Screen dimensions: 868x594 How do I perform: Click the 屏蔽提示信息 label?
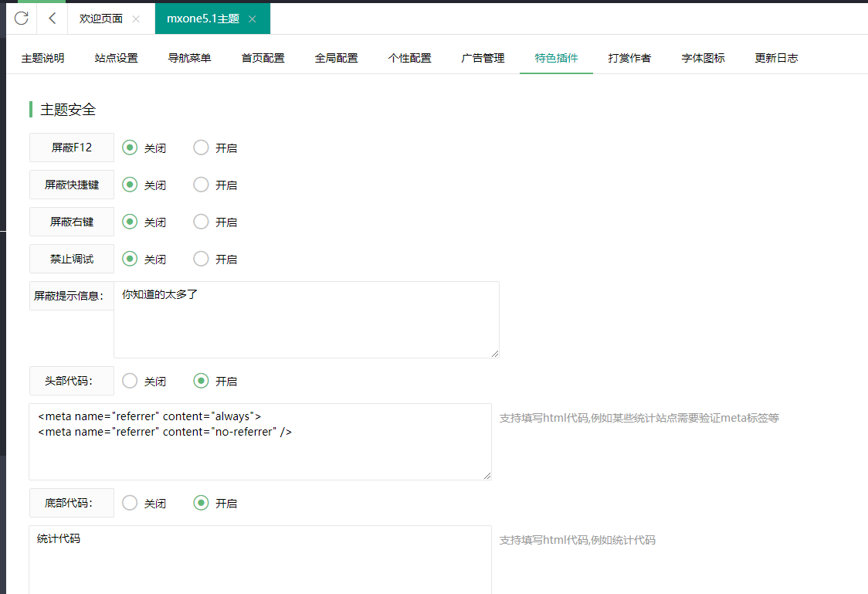point(71,296)
